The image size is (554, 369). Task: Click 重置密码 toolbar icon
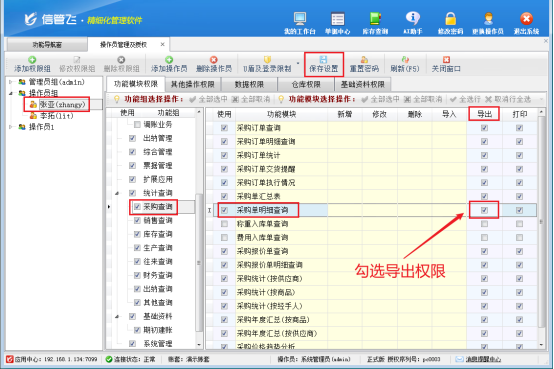point(364,64)
